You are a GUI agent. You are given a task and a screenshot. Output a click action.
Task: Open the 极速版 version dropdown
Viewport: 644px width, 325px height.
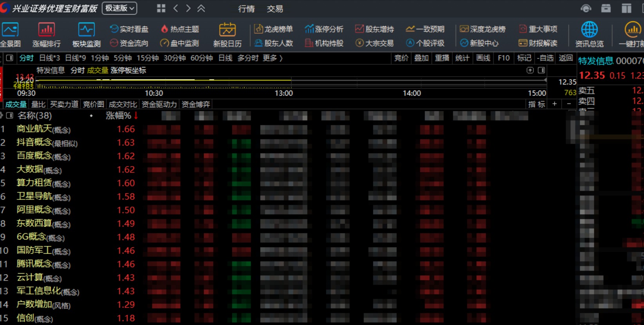coord(119,8)
